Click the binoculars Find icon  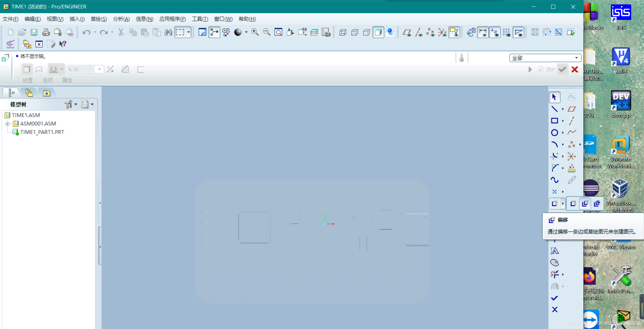pos(168,32)
